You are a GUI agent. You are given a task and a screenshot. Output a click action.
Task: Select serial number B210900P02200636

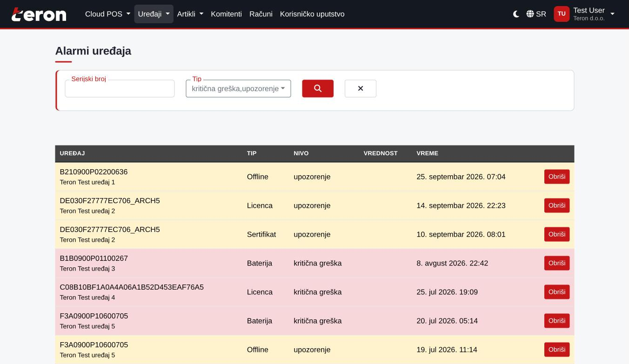pos(94,172)
